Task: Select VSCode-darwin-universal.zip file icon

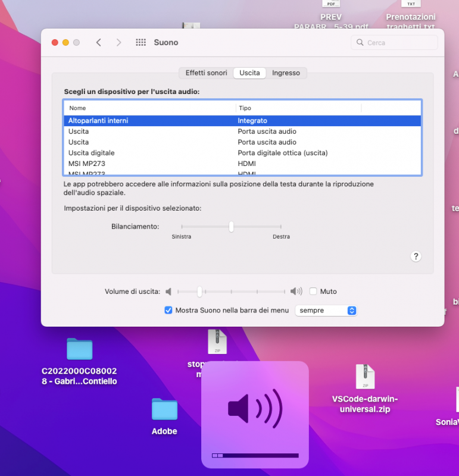Action: tap(365, 377)
